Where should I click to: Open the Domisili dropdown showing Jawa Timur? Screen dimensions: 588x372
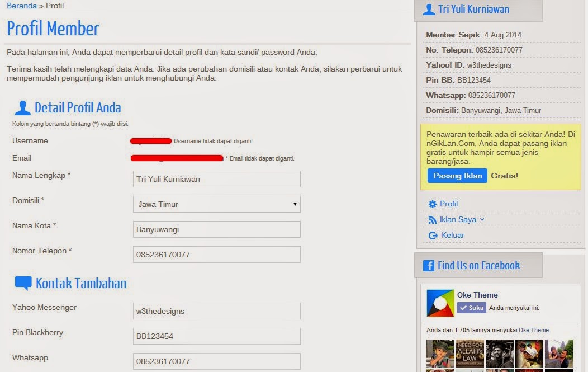[217, 204]
